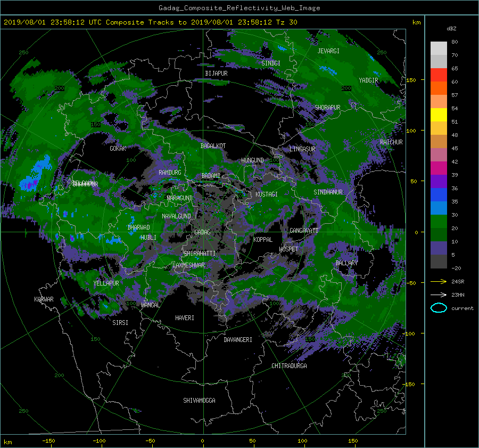Click the SHIRAHATTI city label
Screen dimensions: 479x448
(199, 254)
